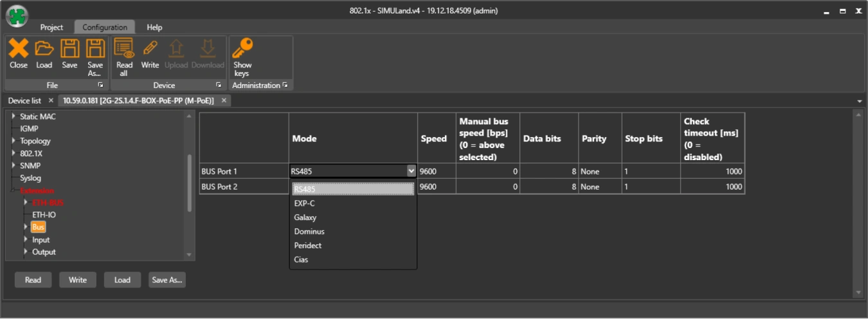Open the BUS Port 1 Mode dropdown arrow
868x319 pixels.
411,171
